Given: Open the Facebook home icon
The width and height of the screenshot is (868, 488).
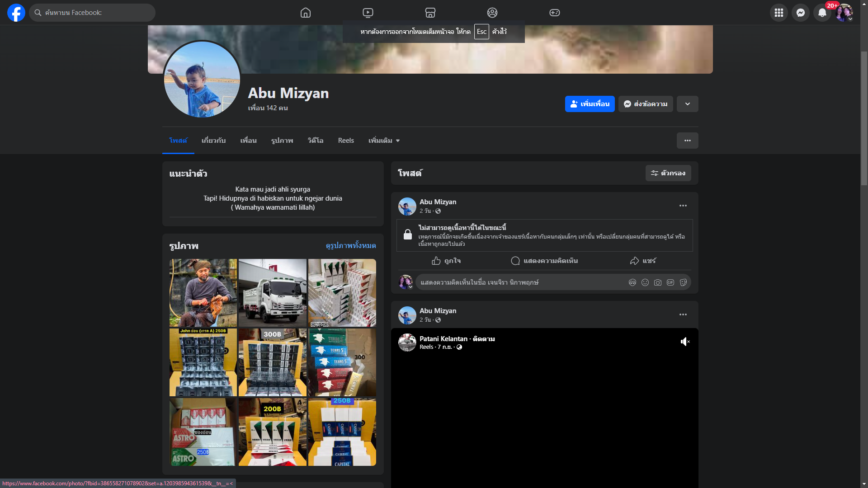Looking at the screenshot, I should [306, 13].
